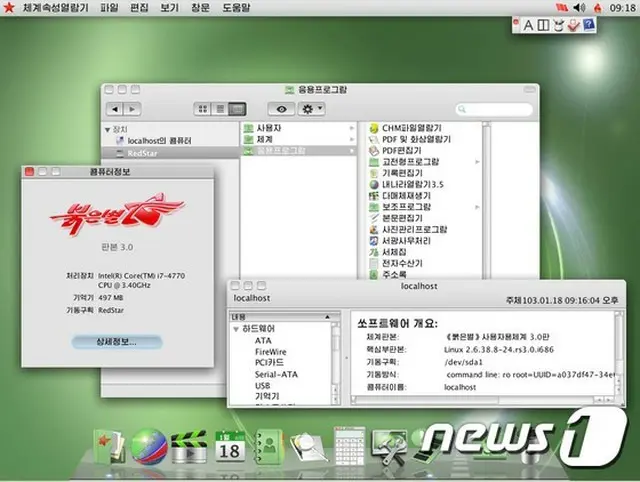Click the red flag icon in menu bar
Screen dimensions: 640x482
[x=562, y=7]
